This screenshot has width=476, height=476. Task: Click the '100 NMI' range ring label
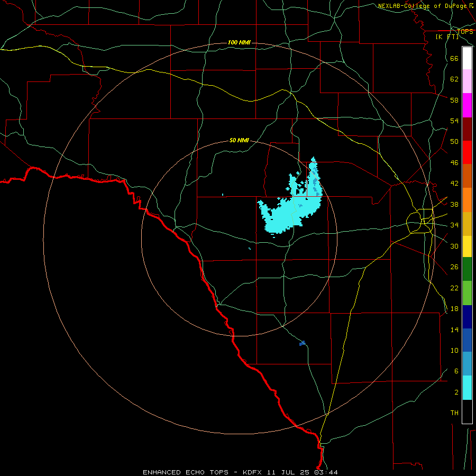click(x=239, y=42)
